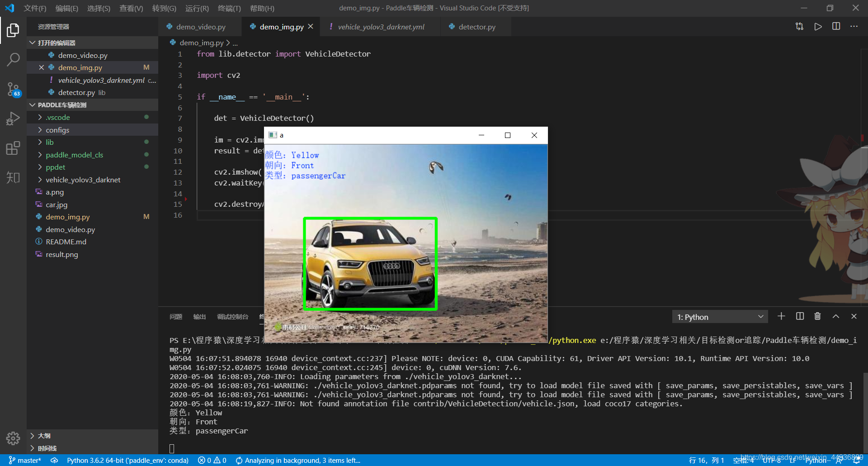868x466 pixels.
Task: Select terminal from the 1: Python dropdown
Action: click(x=720, y=317)
